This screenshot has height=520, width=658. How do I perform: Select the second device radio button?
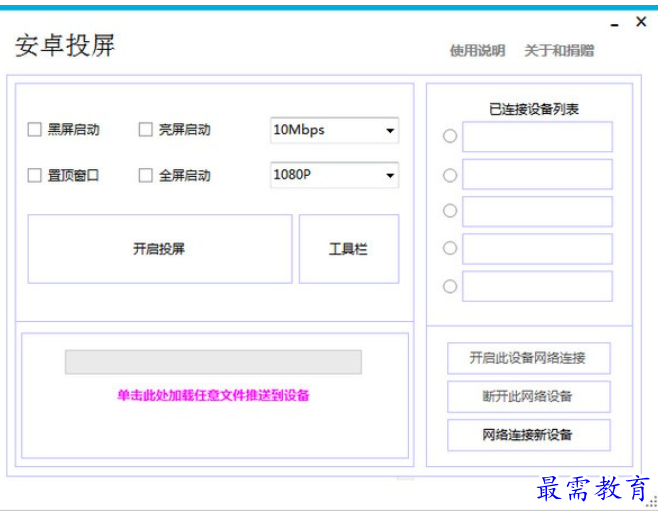click(450, 175)
